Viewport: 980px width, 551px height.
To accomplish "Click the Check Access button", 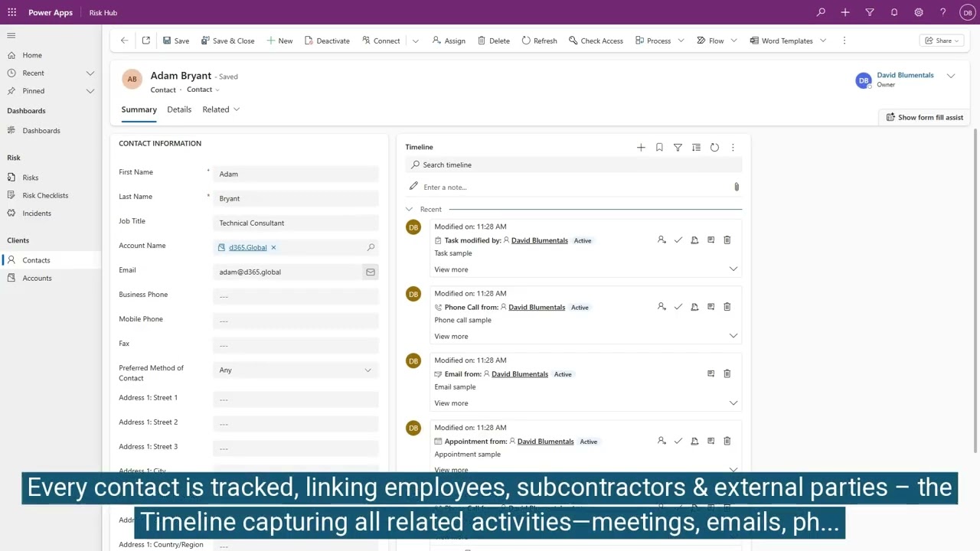I will (596, 41).
